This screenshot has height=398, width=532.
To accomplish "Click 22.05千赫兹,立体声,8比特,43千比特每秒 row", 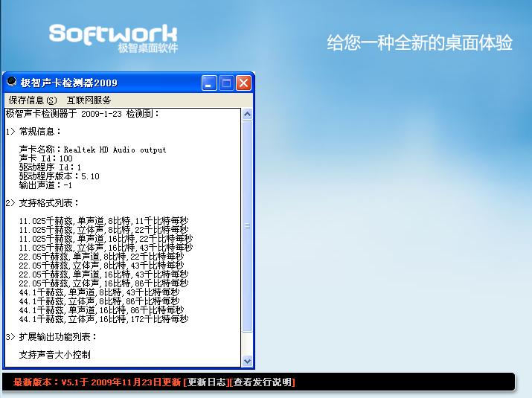I will coord(101,266).
